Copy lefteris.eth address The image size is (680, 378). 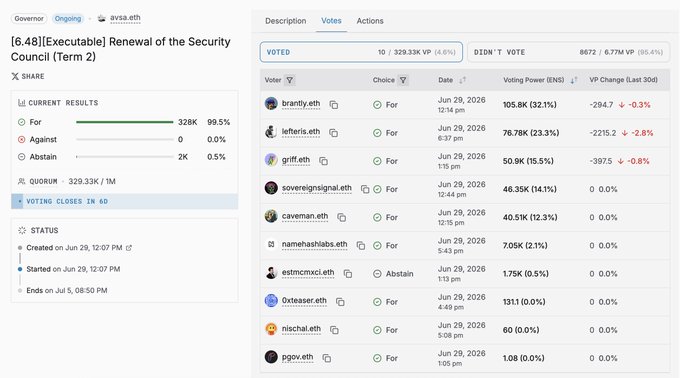tap(333, 133)
